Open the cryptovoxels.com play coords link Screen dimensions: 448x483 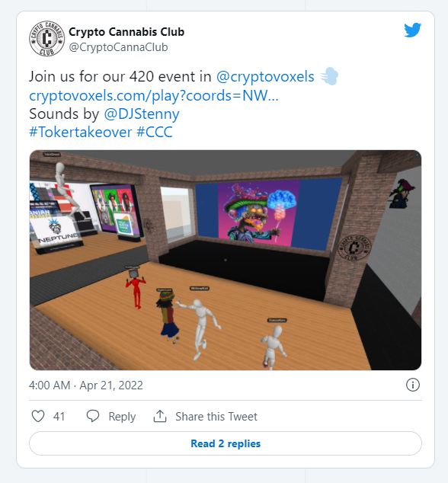(x=154, y=95)
